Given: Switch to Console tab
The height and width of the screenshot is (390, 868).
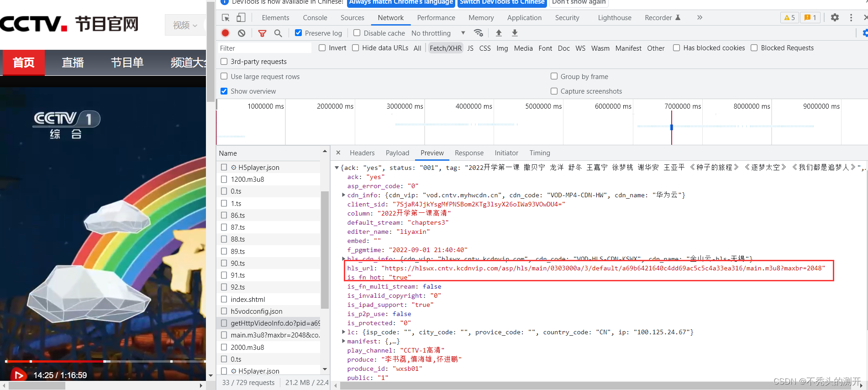Looking at the screenshot, I should pyautogui.click(x=315, y=17).
